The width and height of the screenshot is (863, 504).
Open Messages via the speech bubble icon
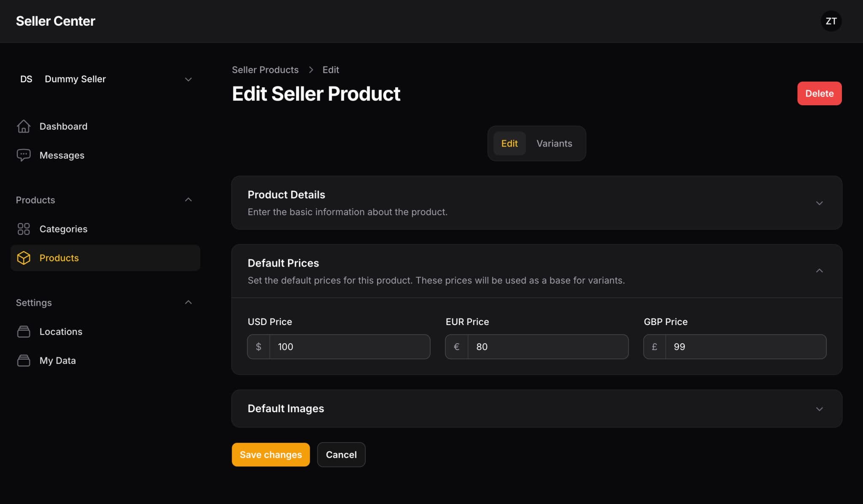[x=24, y=155]
